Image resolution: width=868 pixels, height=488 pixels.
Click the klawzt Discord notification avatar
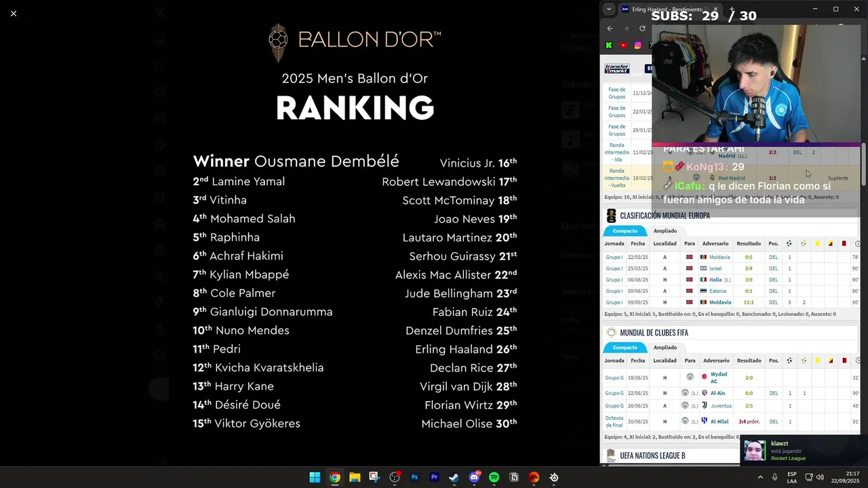pyautogui.click(x=755, y=451)
